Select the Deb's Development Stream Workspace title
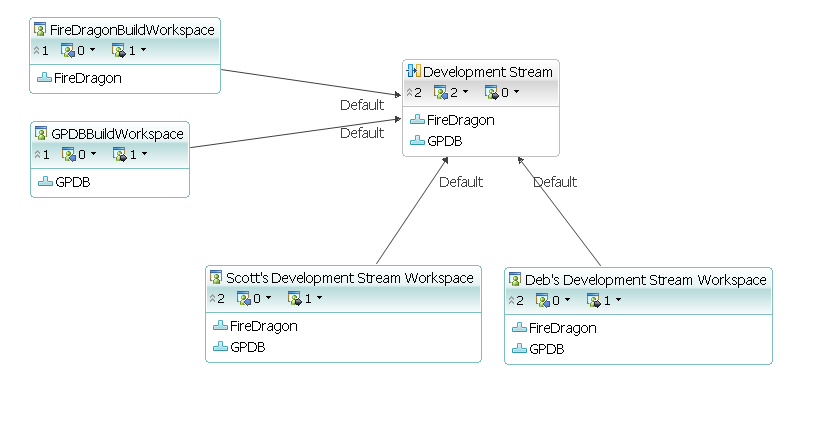826x428 pixels. (645, 279)
